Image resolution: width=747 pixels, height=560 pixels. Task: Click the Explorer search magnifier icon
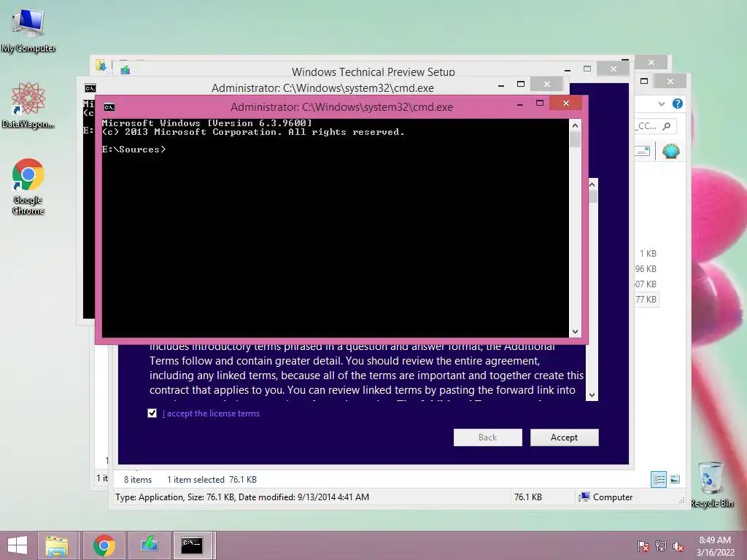(x=667, y=125)
